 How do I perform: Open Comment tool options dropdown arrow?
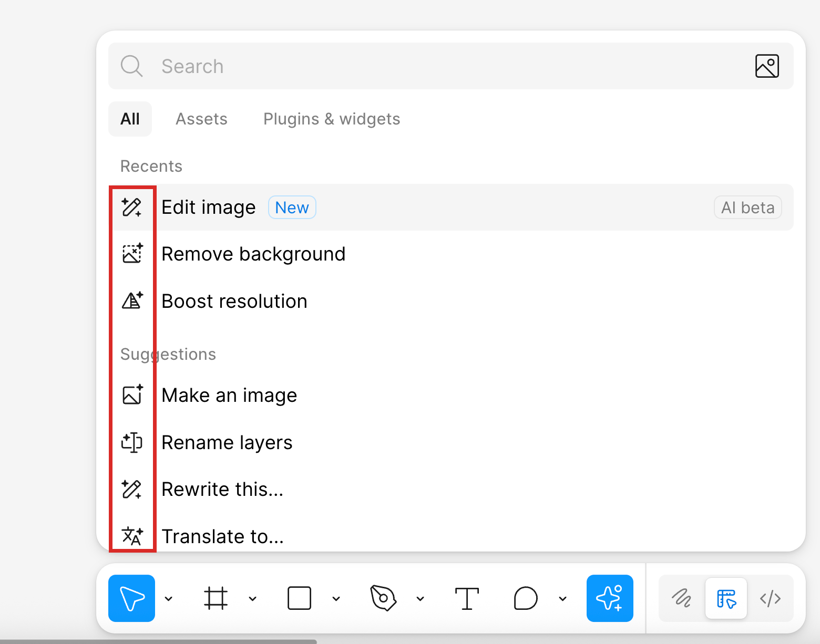[563, 598]
